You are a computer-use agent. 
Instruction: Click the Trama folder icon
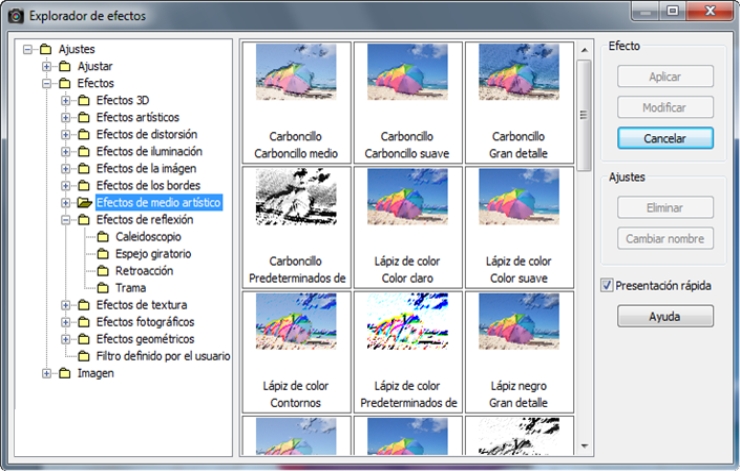[104, 288]
